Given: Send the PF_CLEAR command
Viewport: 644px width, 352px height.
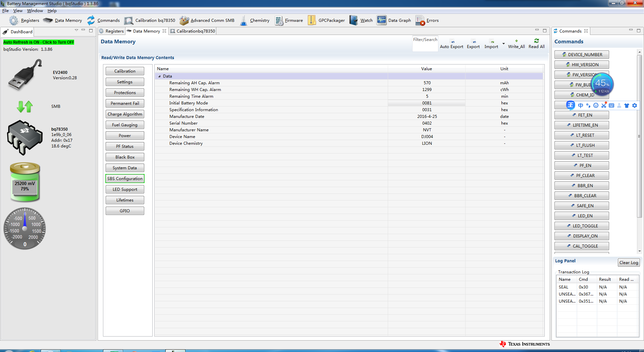Looking at the screenshot, I should coord(582,176).
